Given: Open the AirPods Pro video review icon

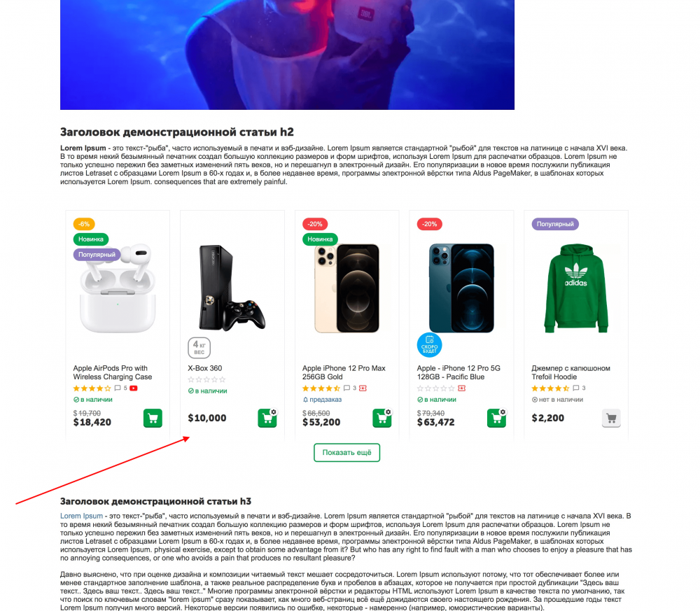Looking at the screenshot, I should coord(134,388).
